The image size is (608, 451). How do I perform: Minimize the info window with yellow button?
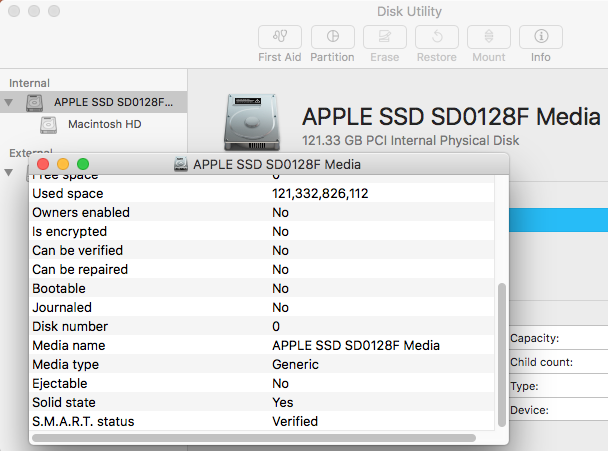(63, 164)
